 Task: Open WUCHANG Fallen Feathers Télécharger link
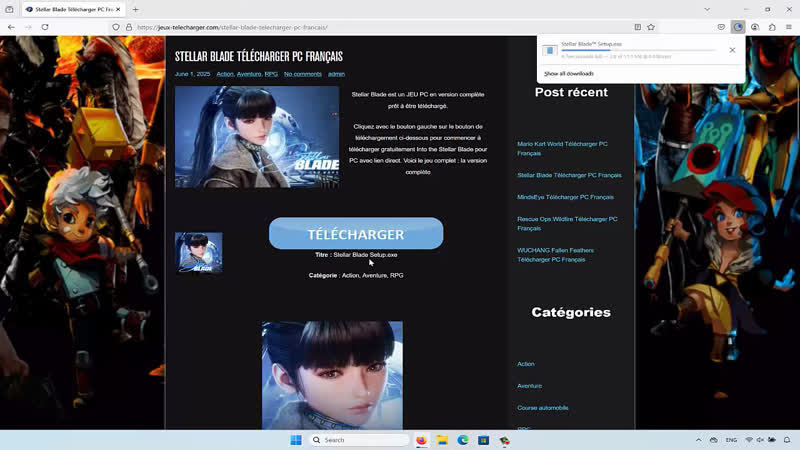tap(555, 255)
